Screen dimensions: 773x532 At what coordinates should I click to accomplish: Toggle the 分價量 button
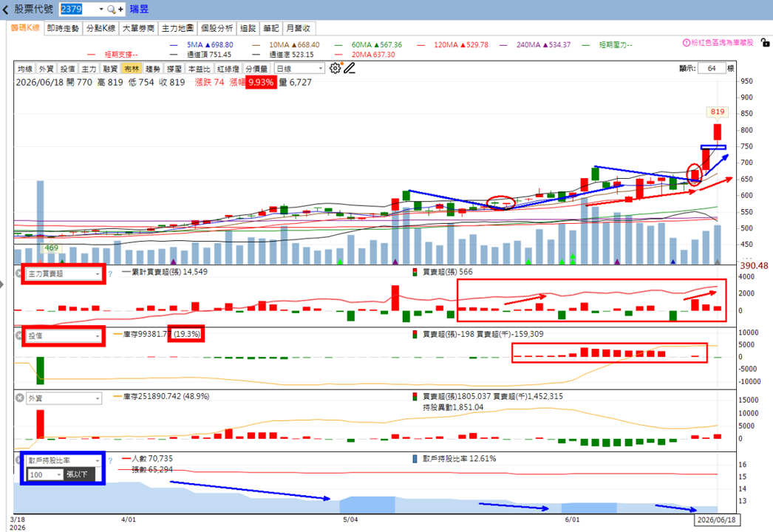click(256, 69)
